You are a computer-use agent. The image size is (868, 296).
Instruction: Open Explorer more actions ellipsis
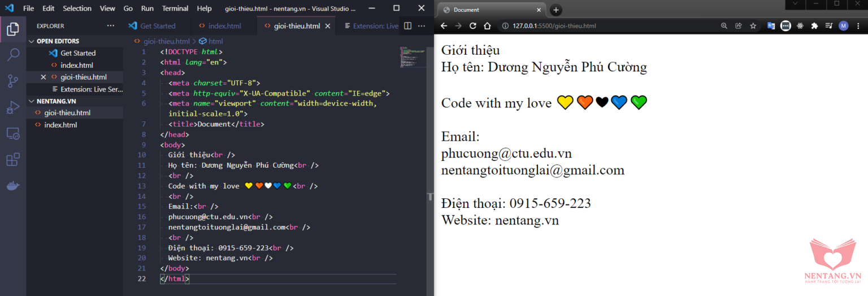click(110, 26)
